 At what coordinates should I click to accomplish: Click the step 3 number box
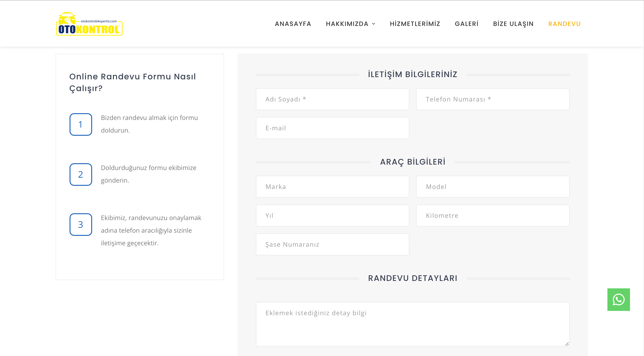(x=80, y=224)
